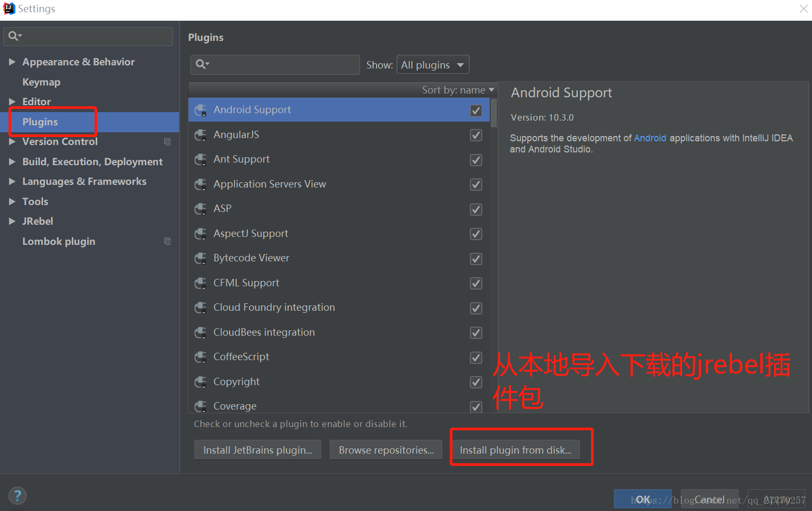Toggle the Copyright plugin checkbox
The image size is (812, 511).
[x=476, y=382]
